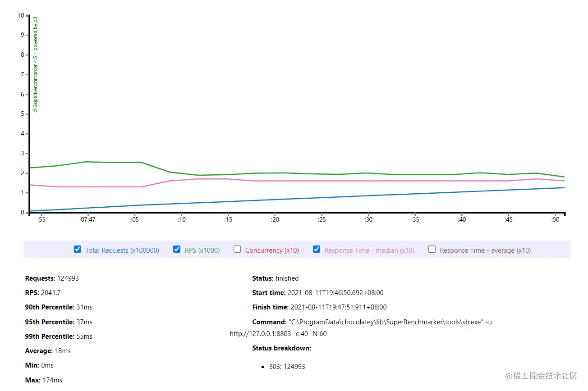The height and width of the screenshot is (391, 588).
Task: Click the 'Status breakdown:' heading
Action: point(282,348)
